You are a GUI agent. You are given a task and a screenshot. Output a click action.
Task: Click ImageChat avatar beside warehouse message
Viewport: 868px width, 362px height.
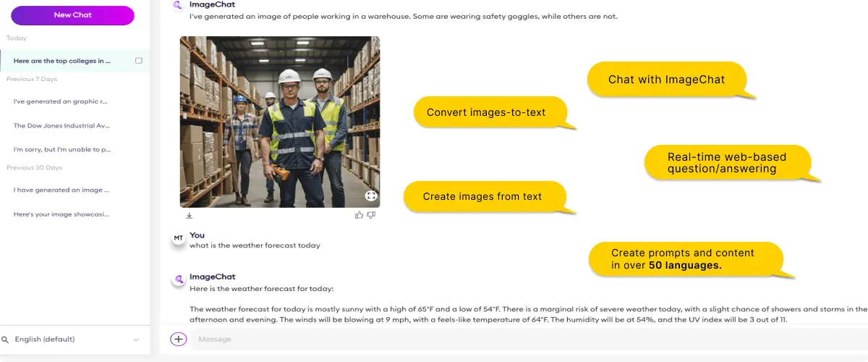tap(178, 7)
